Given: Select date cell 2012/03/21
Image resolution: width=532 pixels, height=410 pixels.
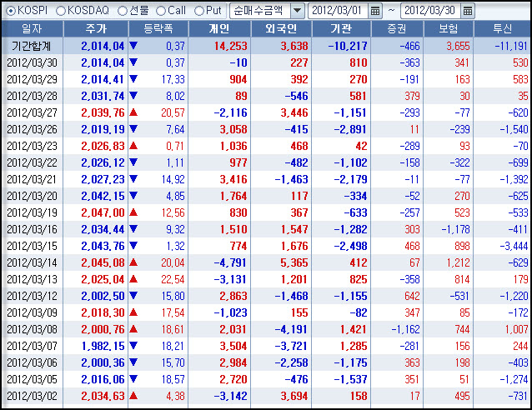Looking at the screenshot, I should 32,179.
